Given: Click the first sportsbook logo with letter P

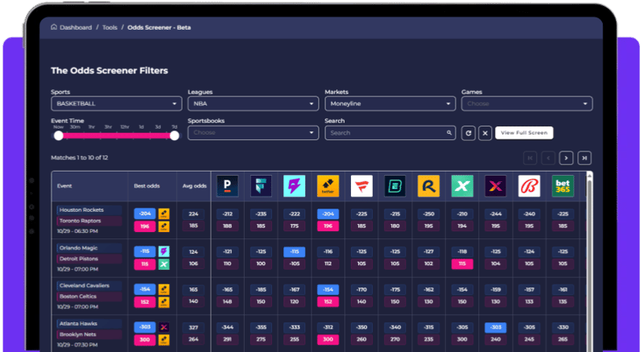Looking at the screenshot, I should click(228, 186).
